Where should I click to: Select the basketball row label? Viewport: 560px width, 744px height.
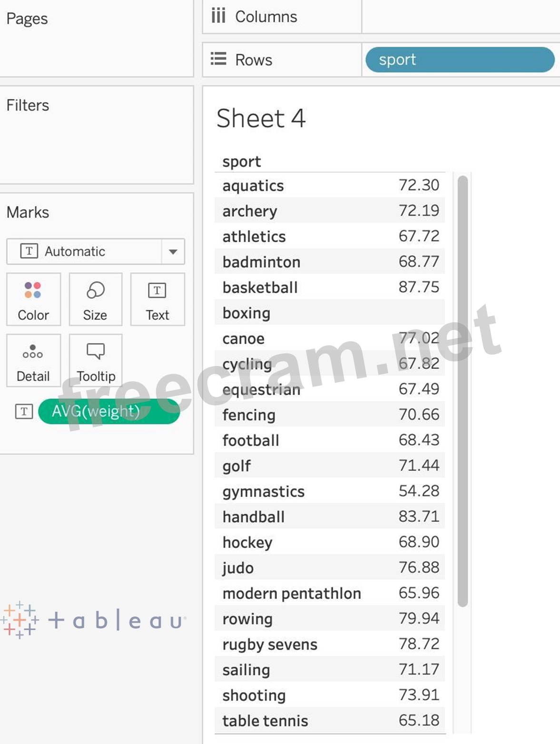point(260,288)
